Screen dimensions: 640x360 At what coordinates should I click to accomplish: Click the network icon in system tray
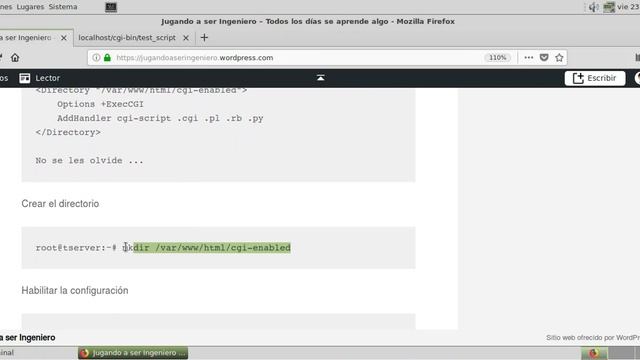609,7
